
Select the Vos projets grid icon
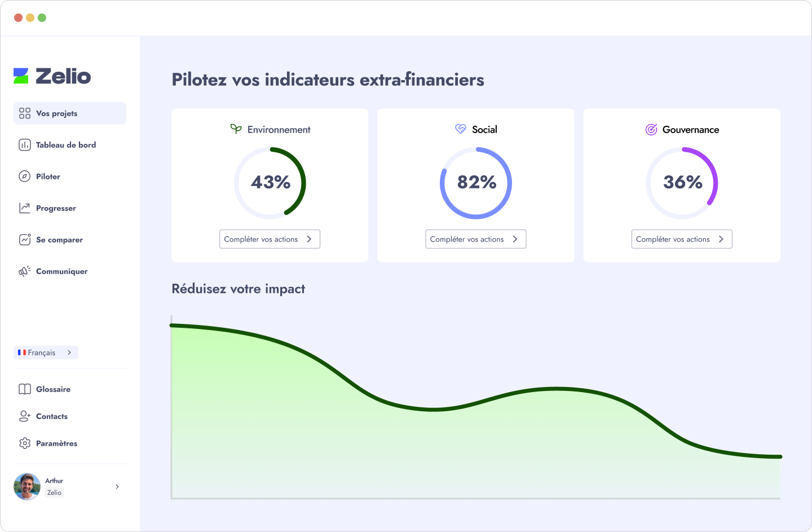click(24, 113)
